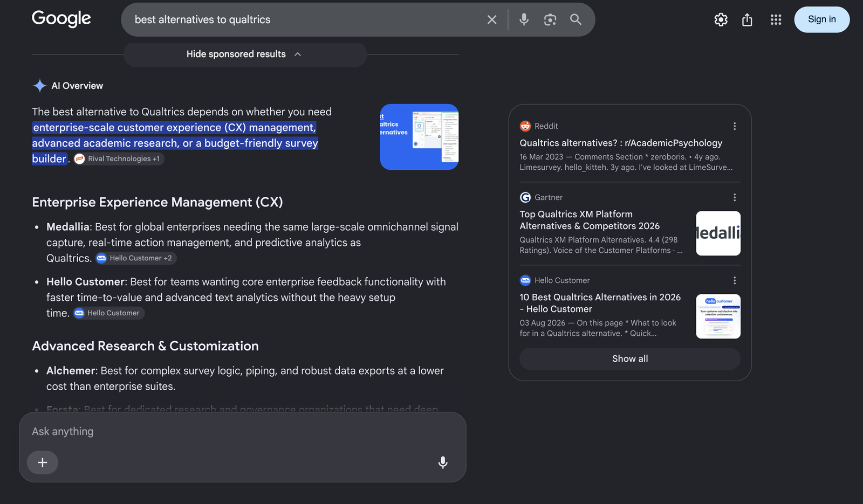The height and width of the screenshot is (504, 863).
Task: Click the Gartner source icon
Action: (525, 197)
